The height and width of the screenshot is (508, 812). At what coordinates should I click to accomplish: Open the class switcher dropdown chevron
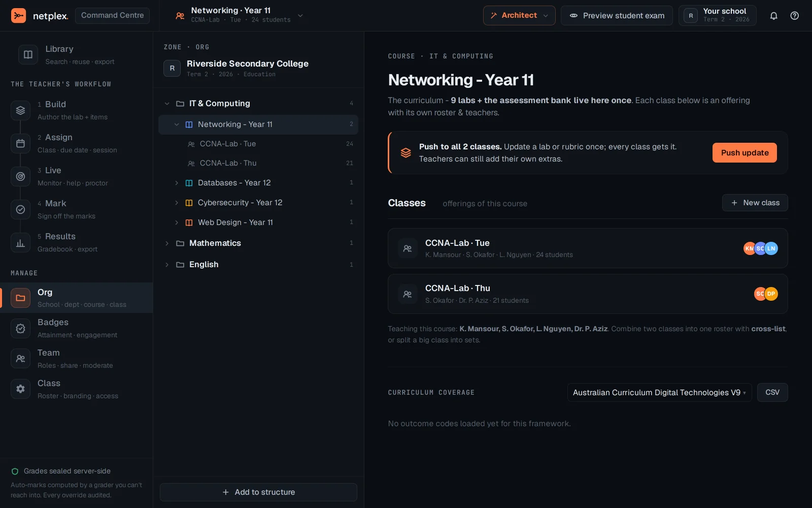(300, 16)
